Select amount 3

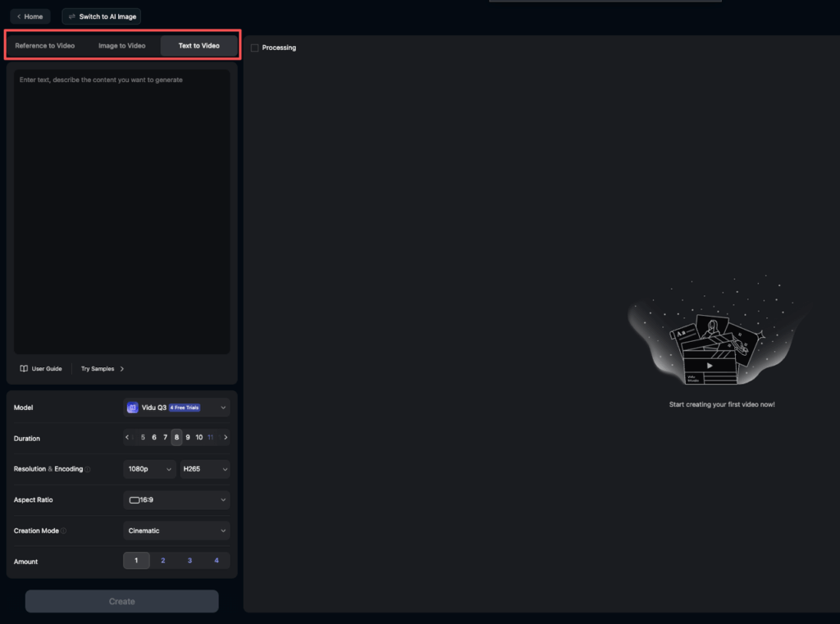click(189, 561)
